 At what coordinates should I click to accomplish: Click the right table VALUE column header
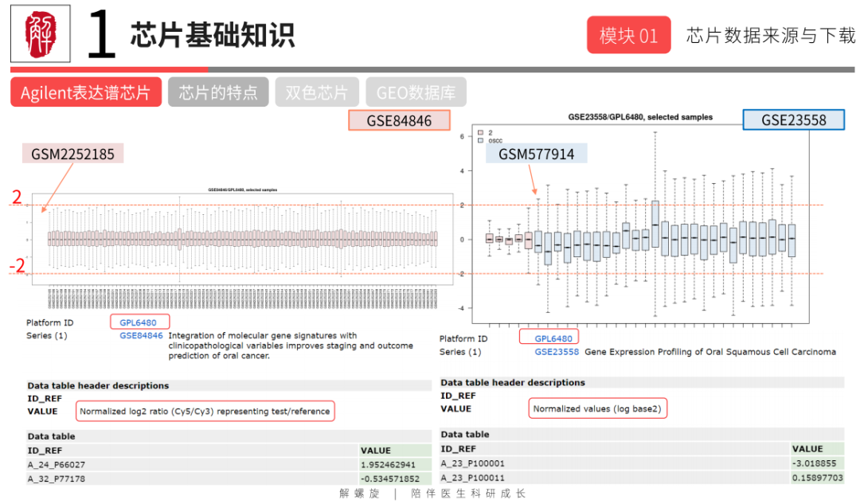(x=807, y=448)
